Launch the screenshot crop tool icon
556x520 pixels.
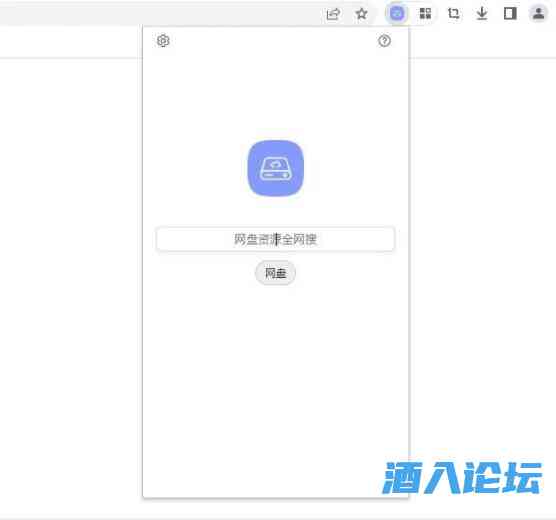[x=454, y=13]
